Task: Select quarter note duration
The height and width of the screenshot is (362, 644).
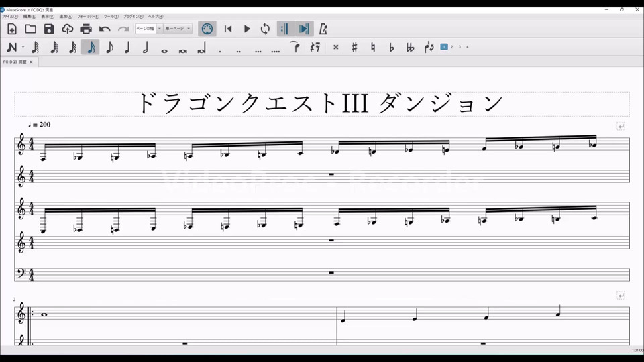Action: (127, 47)
